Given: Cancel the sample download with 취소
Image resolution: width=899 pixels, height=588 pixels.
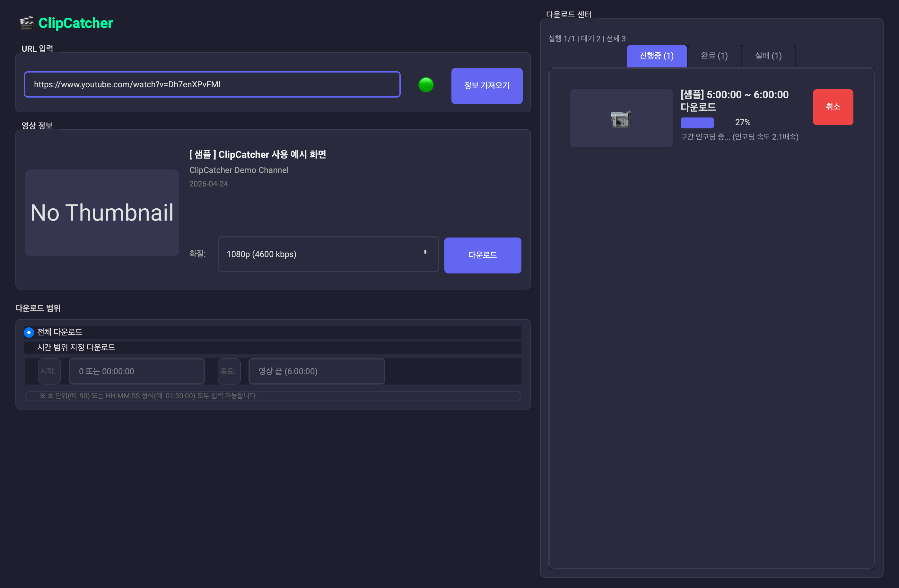Looking at the screenshot, I should tap(833, 107).
